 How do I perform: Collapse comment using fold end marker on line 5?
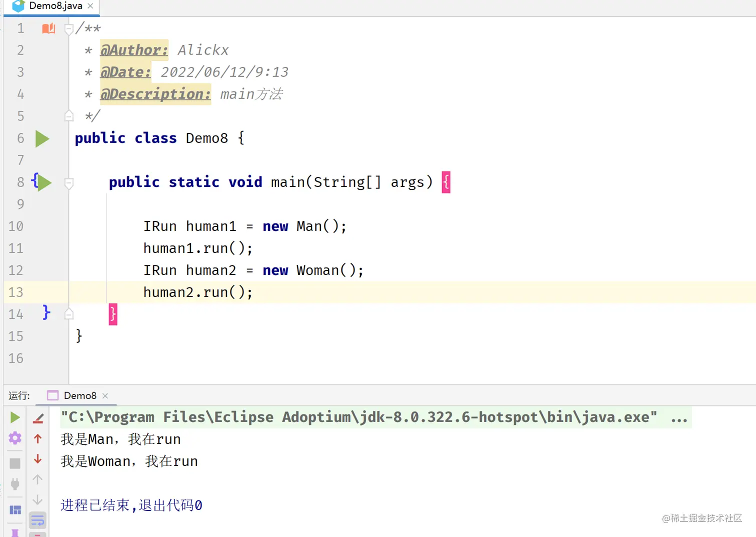[x=69, y=116]
